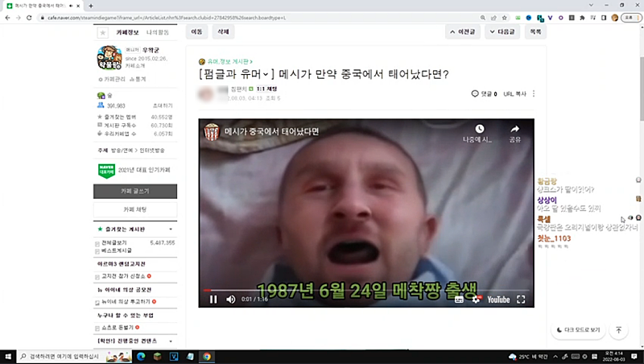
Task: Pause the YouTube video
Action: (213, 300)
